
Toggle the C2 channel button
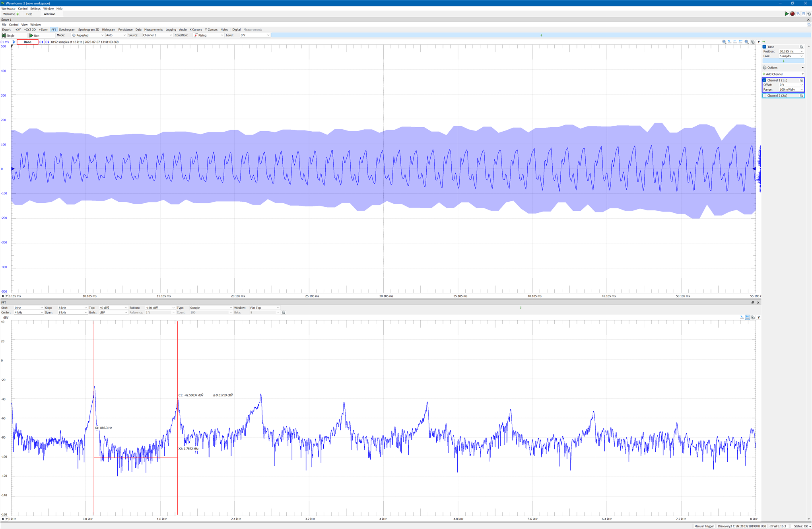click(x=47, y=42)
